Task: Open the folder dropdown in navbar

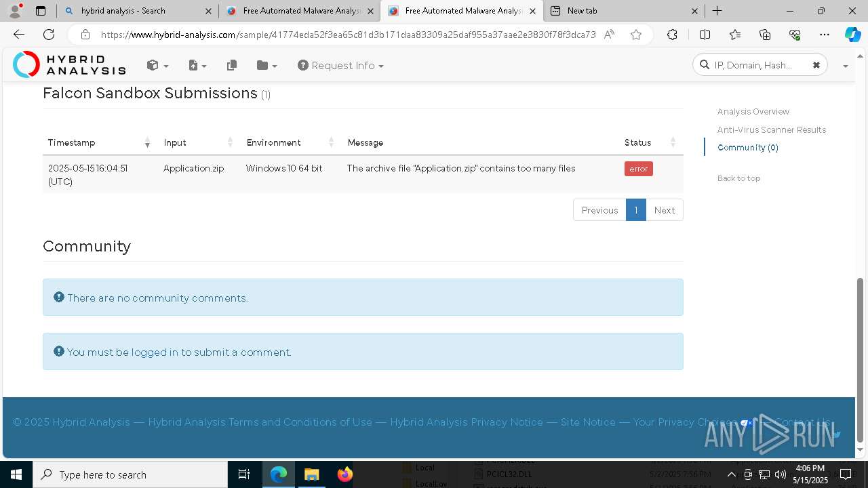Action: click(x=267, y=65)
